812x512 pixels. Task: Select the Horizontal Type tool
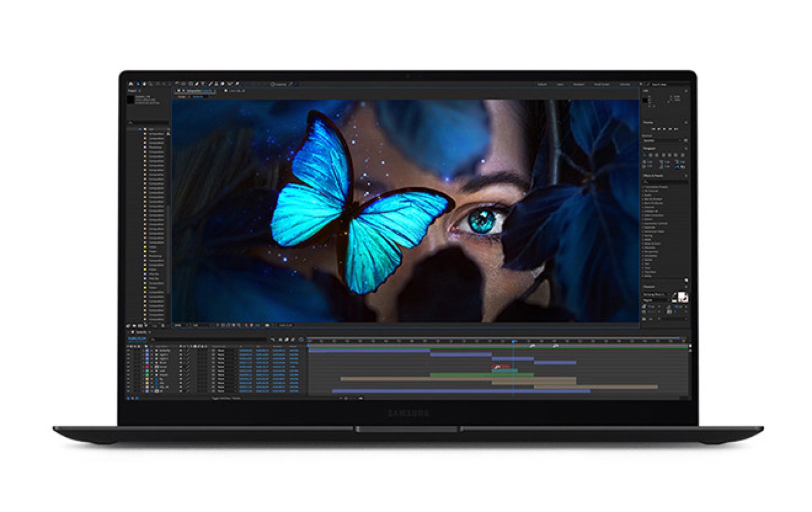tap(203, 84)
